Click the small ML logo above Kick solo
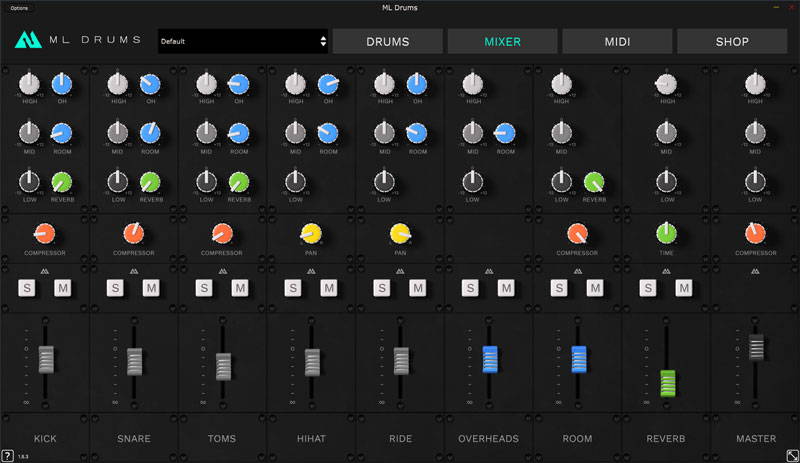The height and width of the screenshot is (463, 800). pyautogui.click(x=45, y=271)
